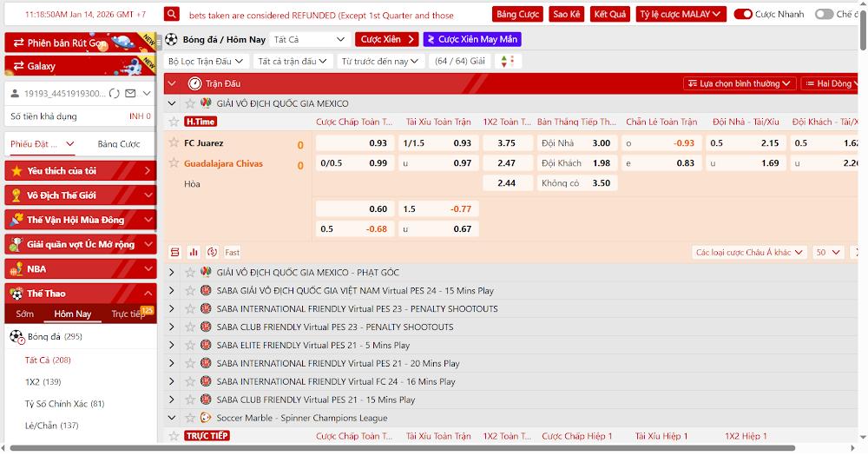Expand the SABA Elite Friendly PES 21 row
Screen dimensions: 868x456
[171, 346]
